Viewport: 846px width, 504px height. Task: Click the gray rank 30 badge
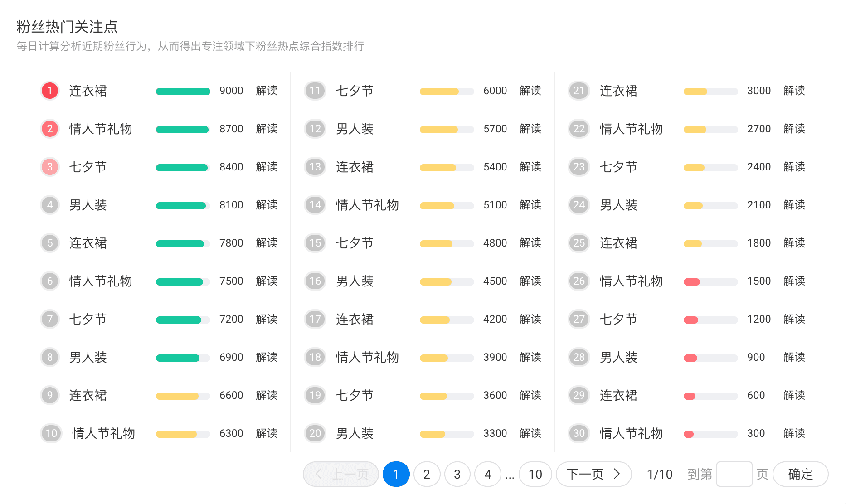(579, 433)
